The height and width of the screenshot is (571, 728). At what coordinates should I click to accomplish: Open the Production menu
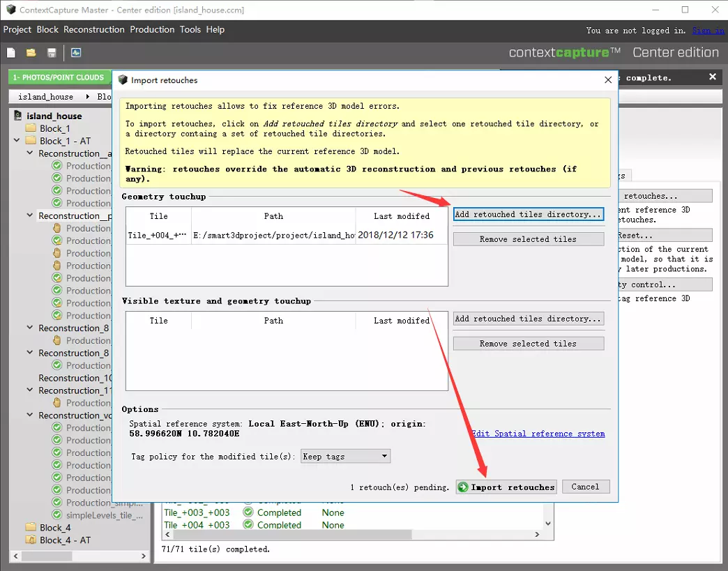(152, 29)
